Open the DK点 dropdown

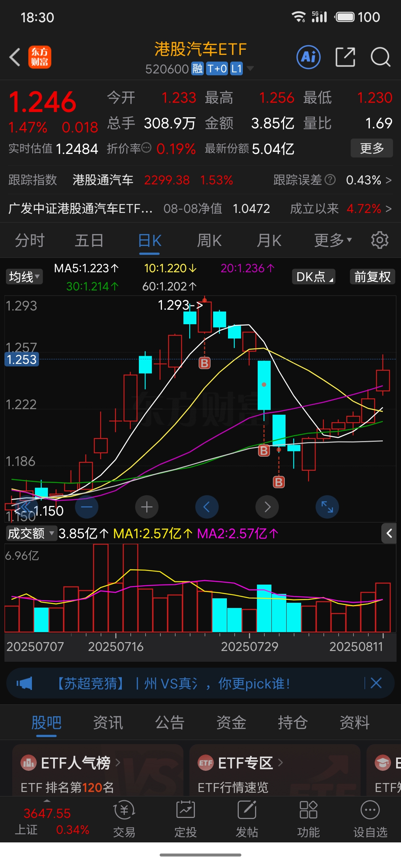tap(314, 277)
